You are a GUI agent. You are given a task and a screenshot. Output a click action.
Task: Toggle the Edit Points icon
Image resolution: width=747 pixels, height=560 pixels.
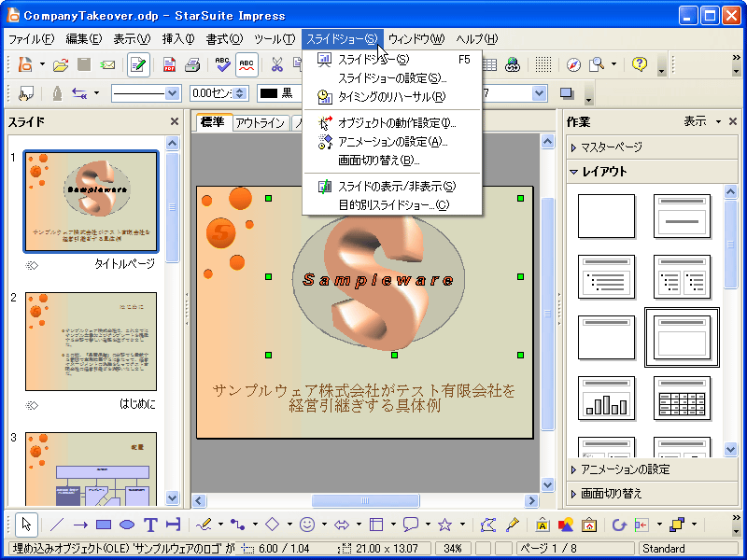(x=487, y=525)
